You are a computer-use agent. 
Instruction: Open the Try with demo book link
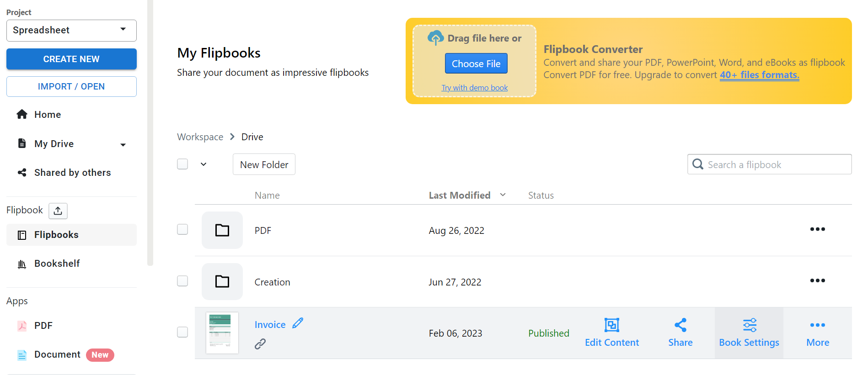pyautogui.click(x=474, y=88)
